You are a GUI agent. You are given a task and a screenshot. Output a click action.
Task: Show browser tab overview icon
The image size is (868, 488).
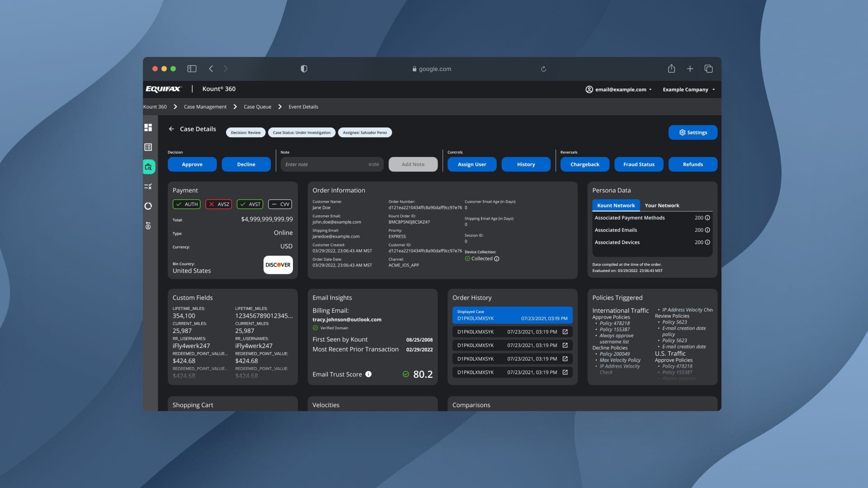pos(708,69)
